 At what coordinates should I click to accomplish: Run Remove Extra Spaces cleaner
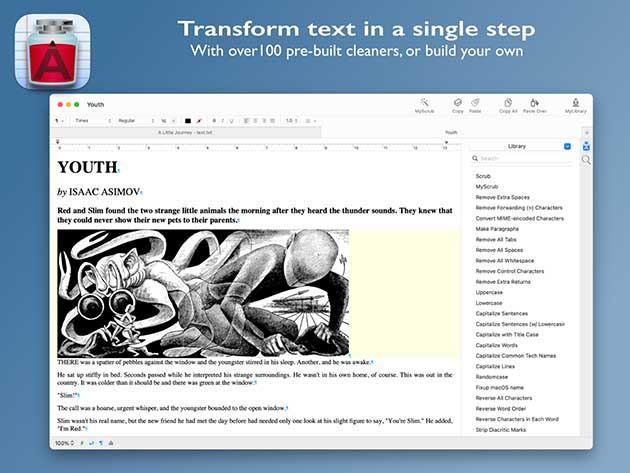click(x=502, y=197)
